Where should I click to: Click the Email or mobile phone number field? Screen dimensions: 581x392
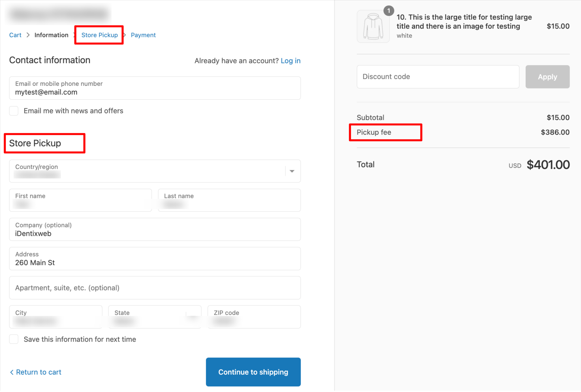(155, 88)
